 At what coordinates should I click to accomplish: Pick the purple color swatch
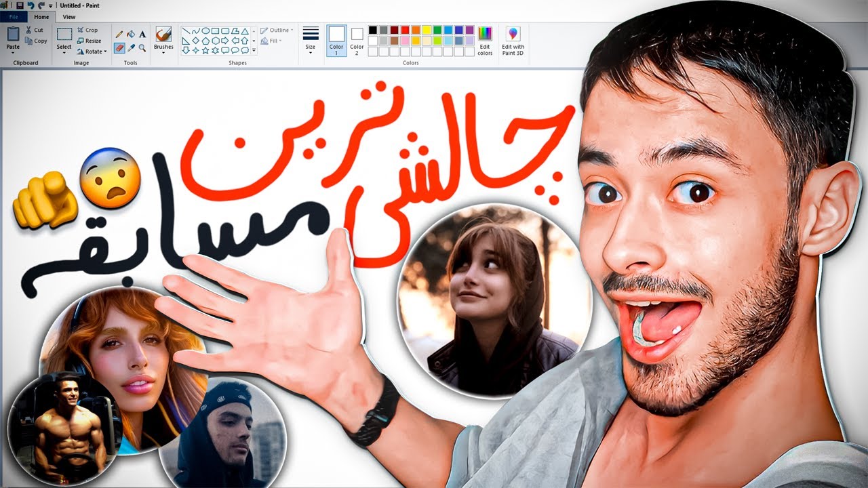(x=470, y=30)
